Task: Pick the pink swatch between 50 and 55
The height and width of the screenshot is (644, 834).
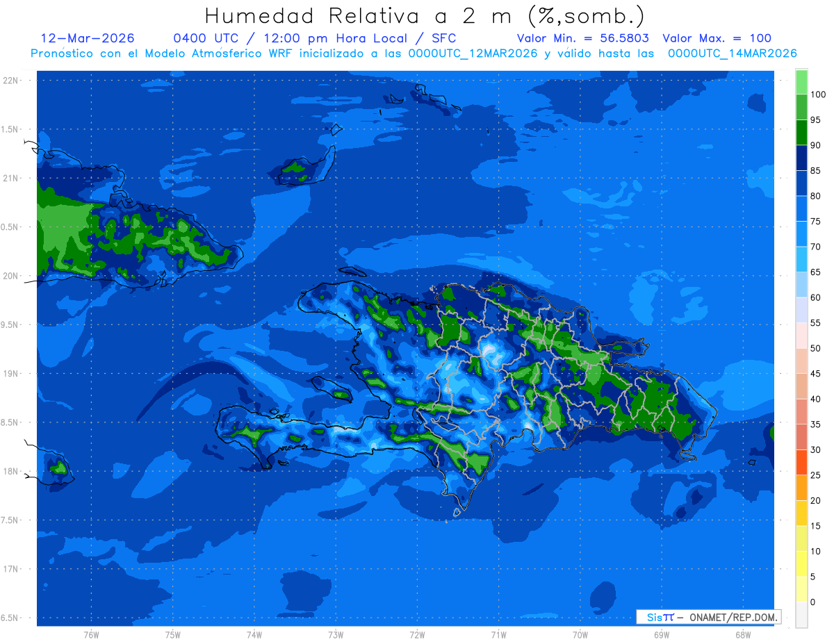Action: pos(801,336)
